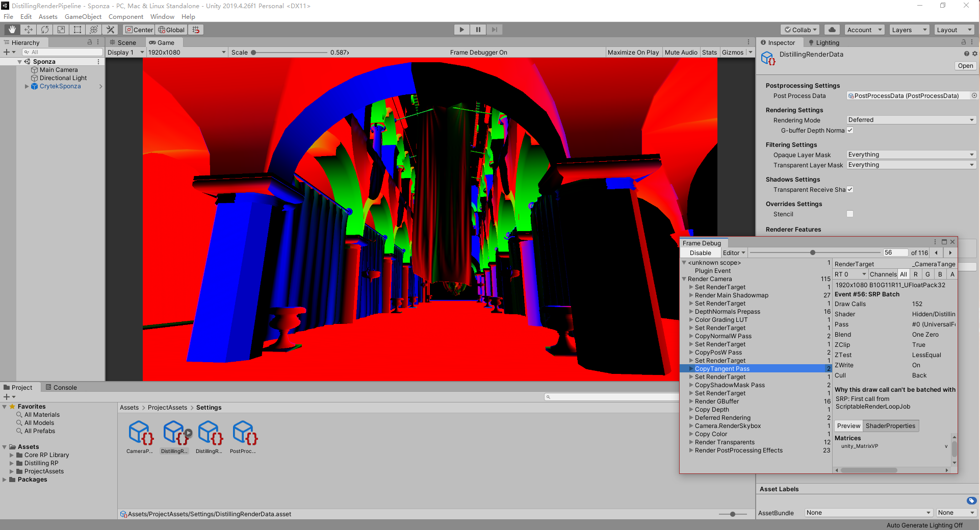
Task: Click the Game view Scale slider
Action: tap(290, 53)
